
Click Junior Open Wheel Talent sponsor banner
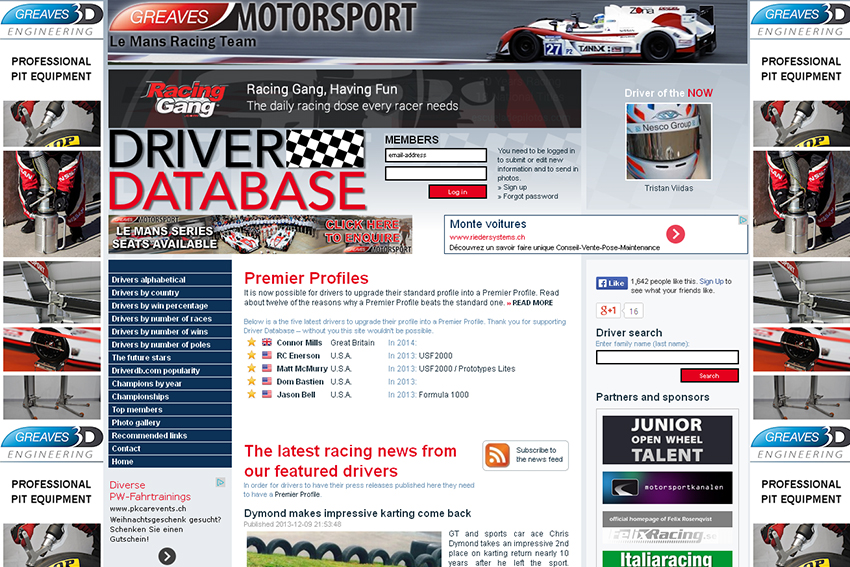tap(667, 440)
